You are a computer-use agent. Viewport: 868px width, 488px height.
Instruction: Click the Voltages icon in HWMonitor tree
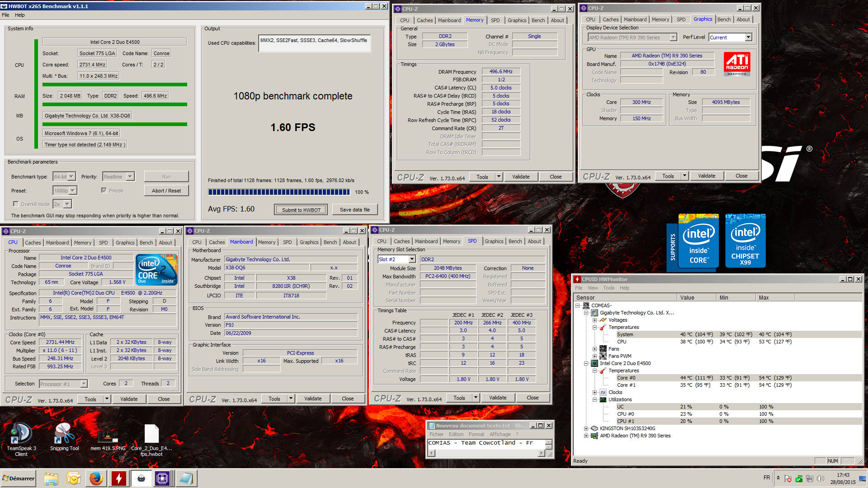click(x=603, y=320)
